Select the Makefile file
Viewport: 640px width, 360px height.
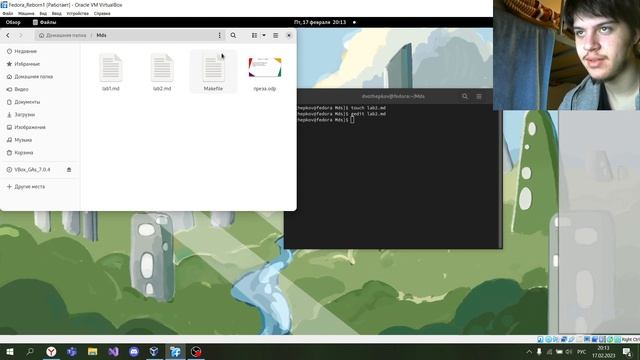[213, 72]
